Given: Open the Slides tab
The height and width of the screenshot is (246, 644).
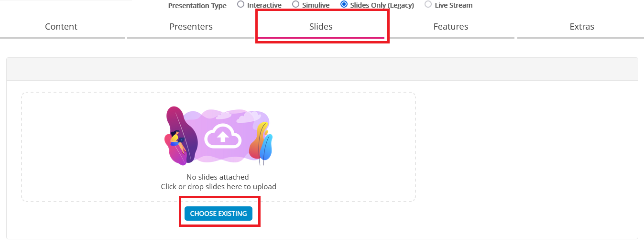Looking at the screenshot, I should [321, 27].
